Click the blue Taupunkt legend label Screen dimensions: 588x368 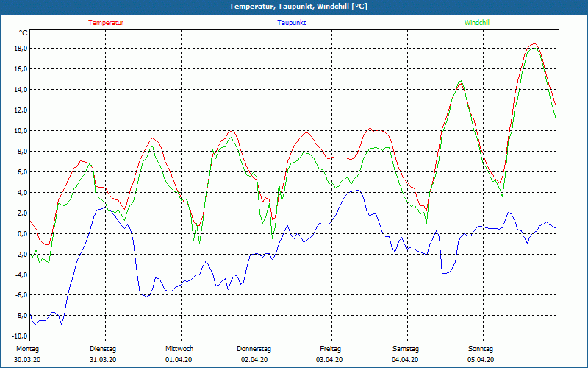292,23
